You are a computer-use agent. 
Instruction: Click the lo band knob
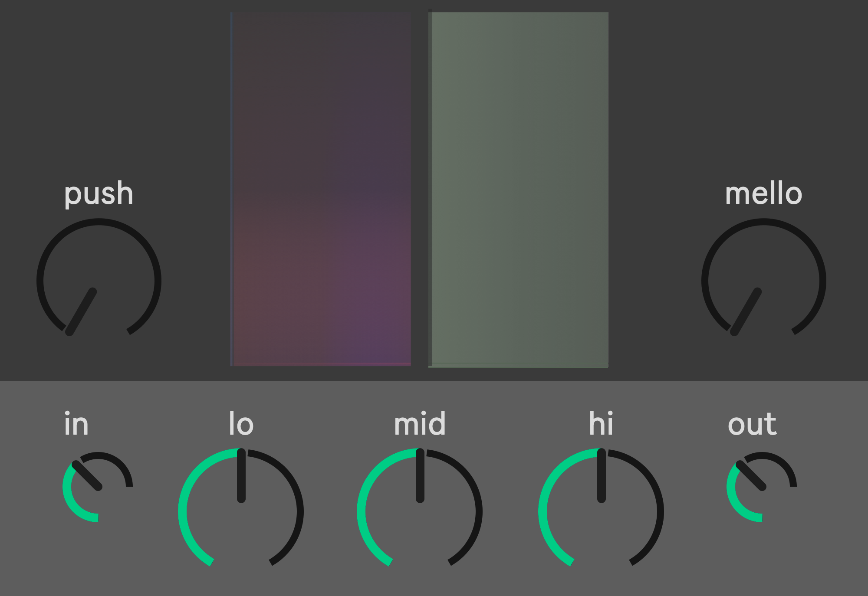click(241, 512)
